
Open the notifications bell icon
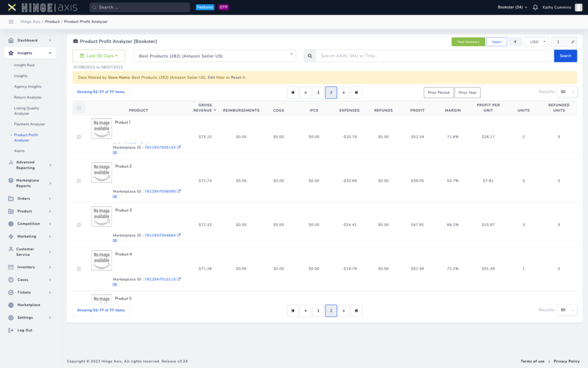point(535,7)
